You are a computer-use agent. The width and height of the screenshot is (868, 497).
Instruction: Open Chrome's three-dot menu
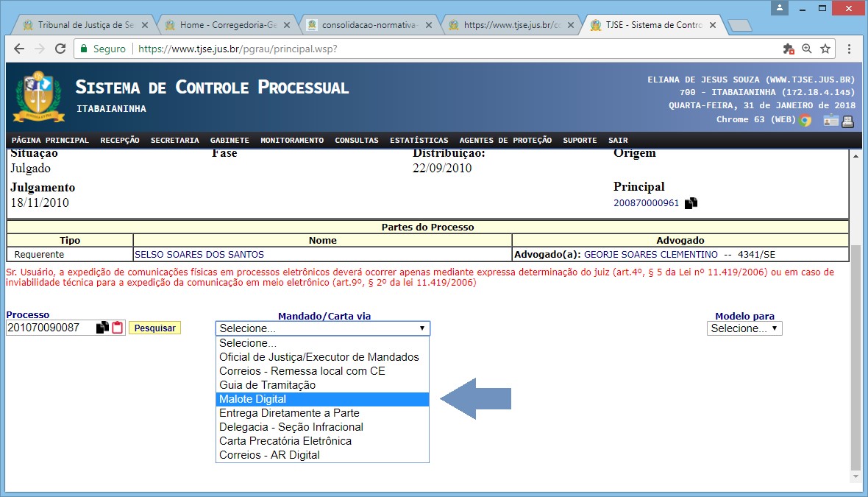coord(850,49)
